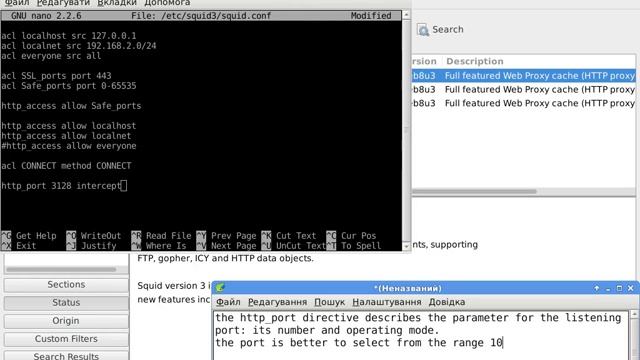
Task: Click the 'acl Safe_ports port 0-65535' line
Action: tap(69, 86)
